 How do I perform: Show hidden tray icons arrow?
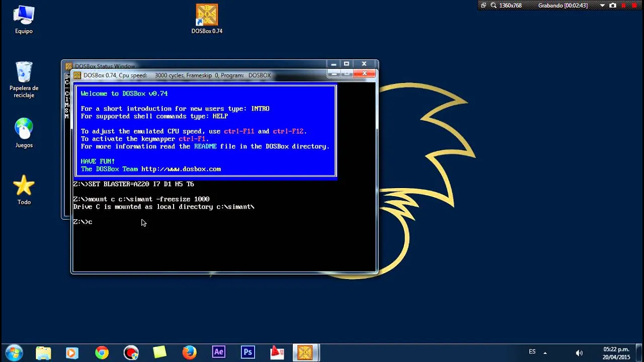[545, 353]
